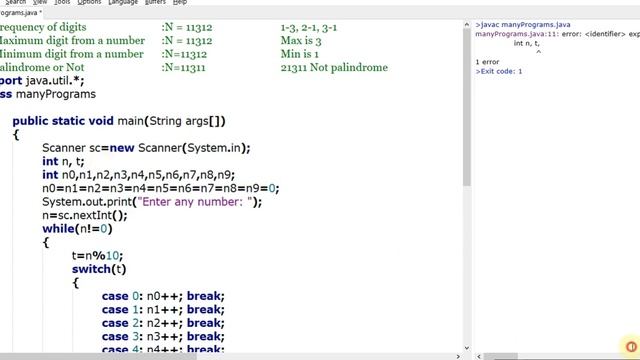640x360 pixels.
Task: Open the Search menu
Action: click(x=16, y=2)
